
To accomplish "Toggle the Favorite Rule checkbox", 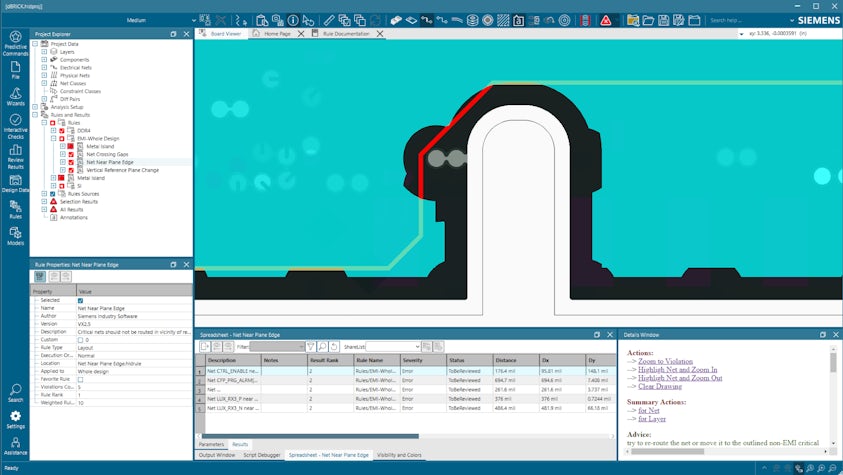I will coord(80,379).
